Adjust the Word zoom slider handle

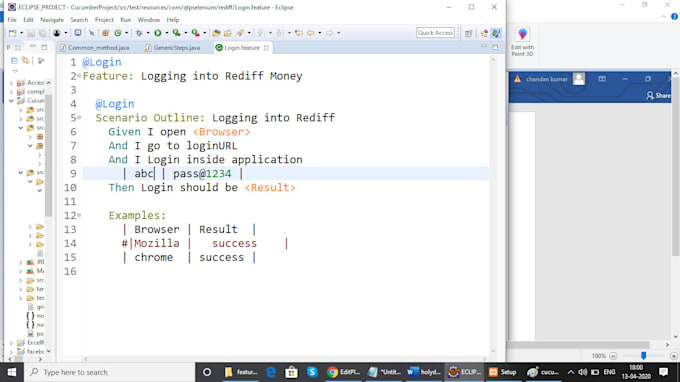coord(644,356)
